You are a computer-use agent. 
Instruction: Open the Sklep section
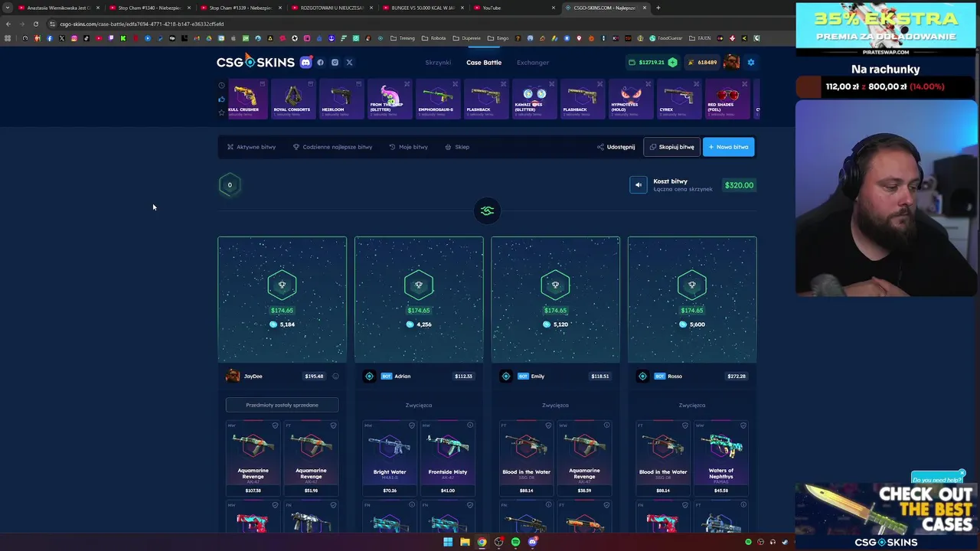pos(457,147)
